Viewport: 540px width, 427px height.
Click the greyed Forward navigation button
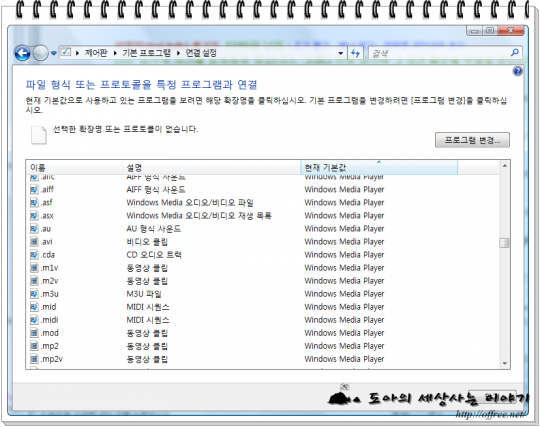(41, 53)
